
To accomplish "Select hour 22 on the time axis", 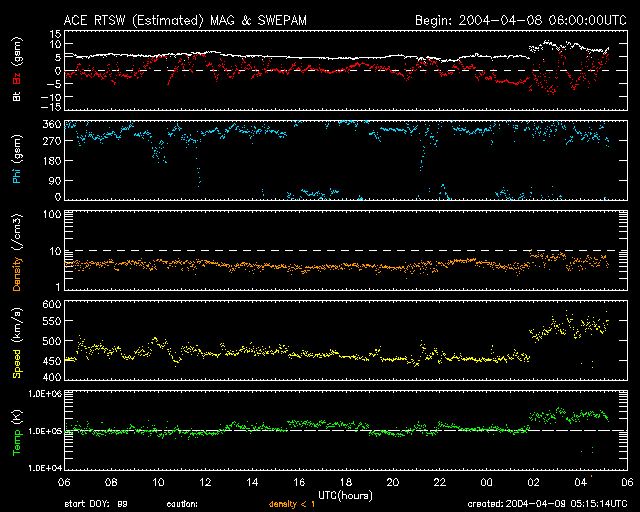I will (x=438, y=482).
